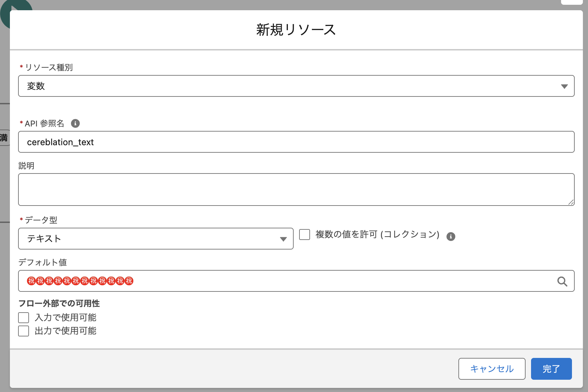Click the 新規リソース dialog title
This screenshot has height=392, width=588.
point(295,29)
